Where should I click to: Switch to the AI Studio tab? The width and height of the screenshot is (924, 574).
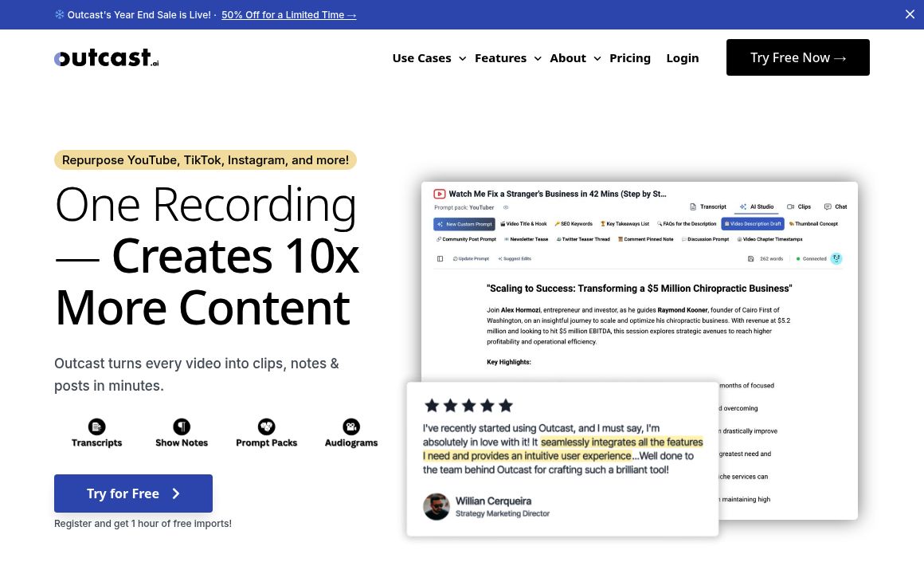pyautogui.click(x=757, y=206)
